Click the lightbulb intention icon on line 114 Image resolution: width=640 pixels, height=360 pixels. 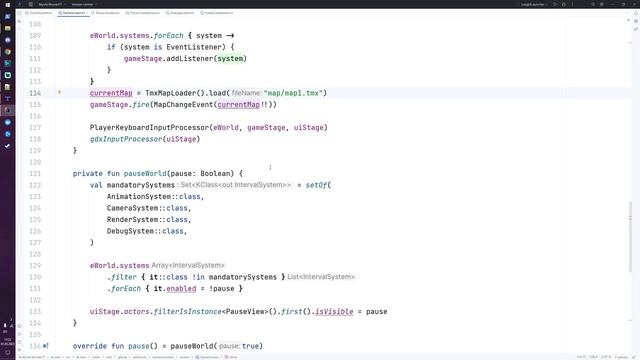[x=60, y=93]
